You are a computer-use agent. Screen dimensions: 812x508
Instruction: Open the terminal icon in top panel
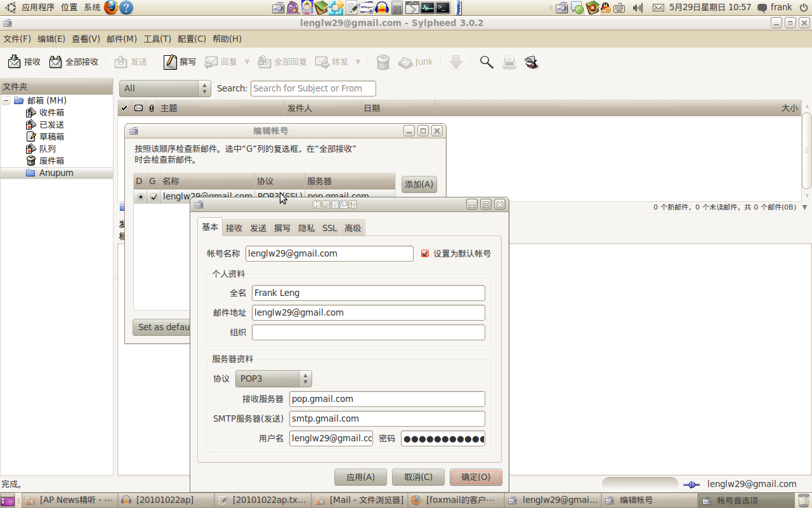click(443, 8)
